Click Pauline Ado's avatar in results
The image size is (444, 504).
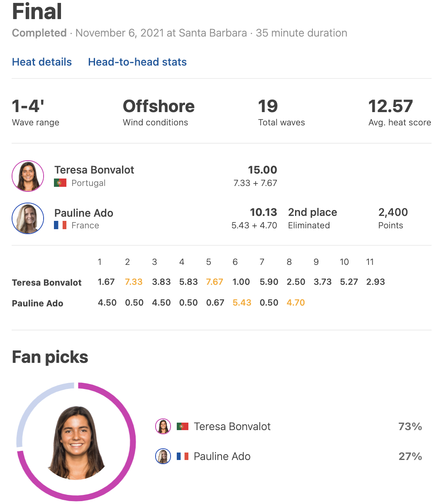click(28, 218)
